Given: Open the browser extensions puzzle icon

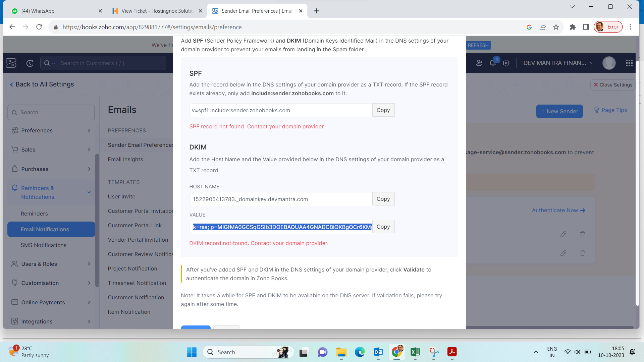Looking at the screenshot, I should tap(573, 27).
